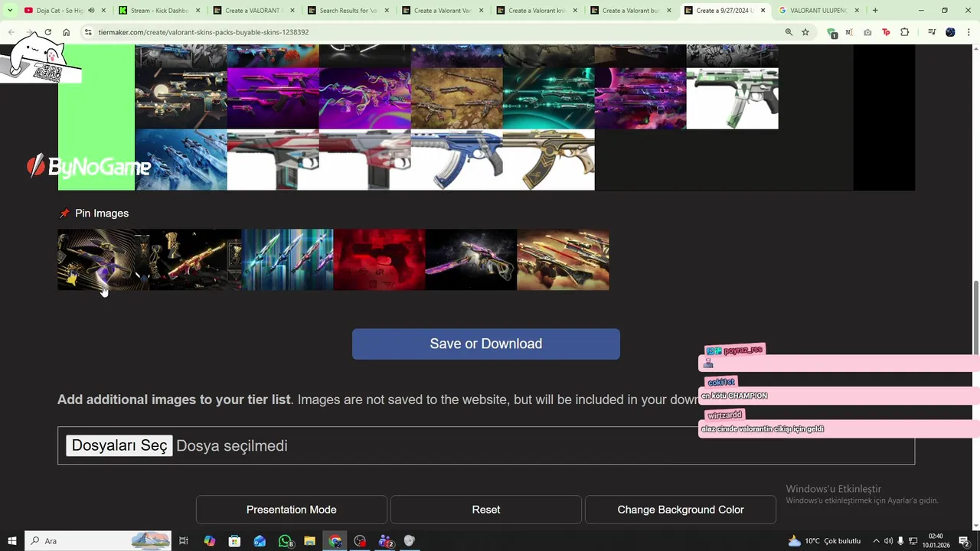Open the Windows Start menu

click(x=11, y=541)
